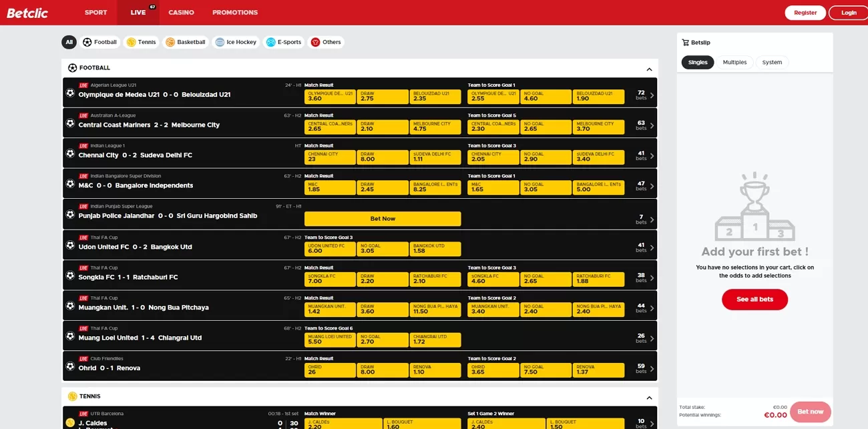868x429 pixels.
Task: Select the E-Sports filter icon
Action: 270,42
